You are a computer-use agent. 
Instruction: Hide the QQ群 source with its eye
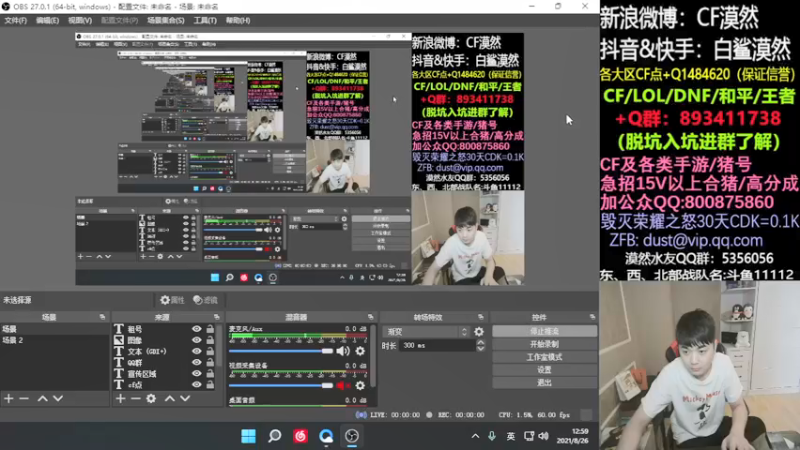[x=196, y=363]
